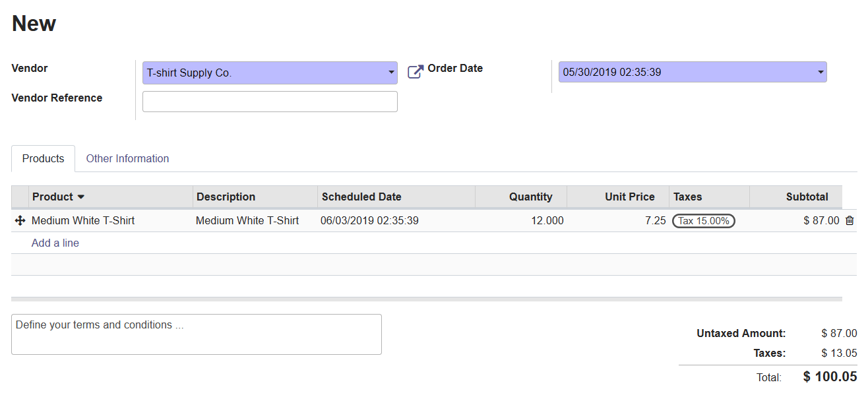Add a line to the order
The image size is (868, 401).
(x=55, y=243)
